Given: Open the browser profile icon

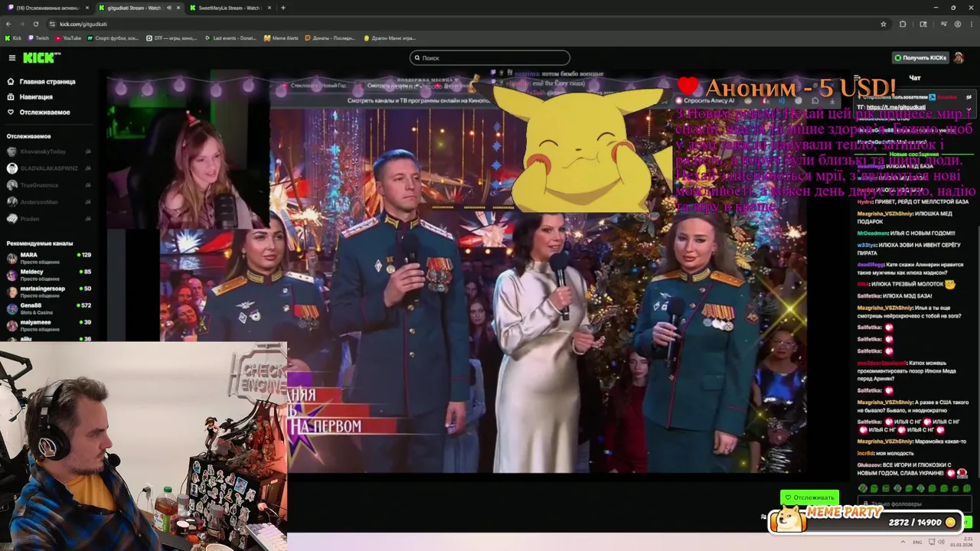Looking at the screenshot, I should [957, 24].
